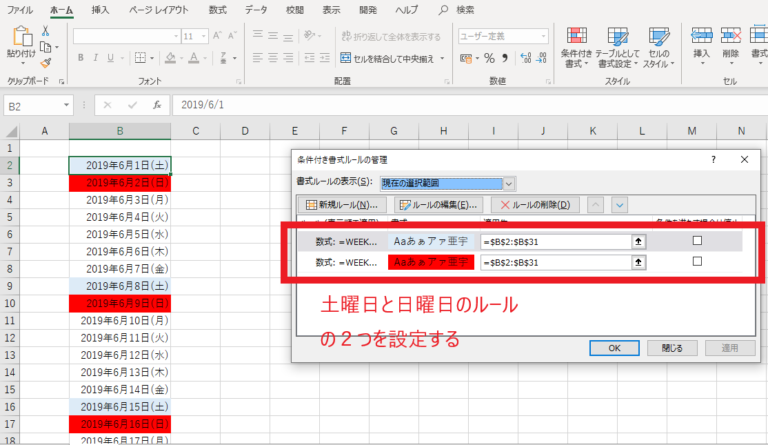Viewport: 768px width, 445px height.
Task: Toggle underline formatting button
Action: [x=111, y=58]
